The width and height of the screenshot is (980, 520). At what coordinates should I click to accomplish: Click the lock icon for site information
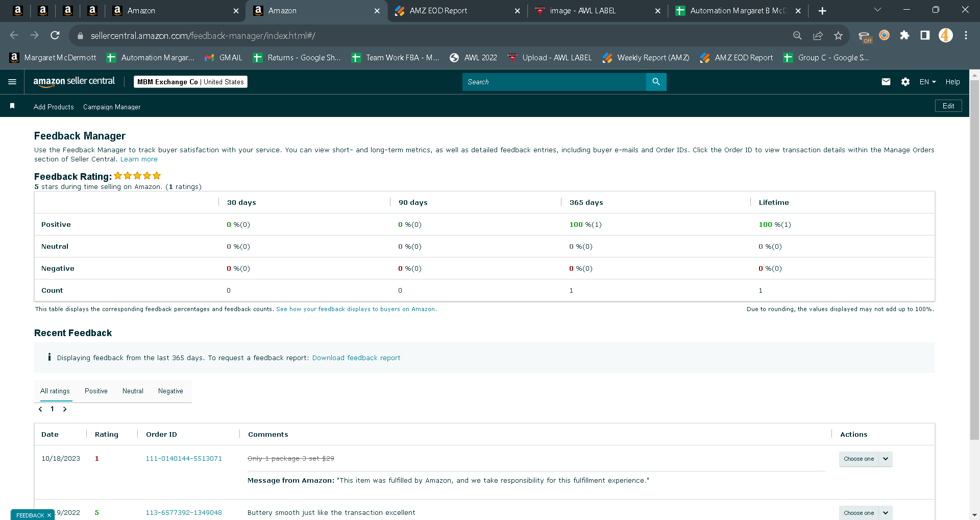pyautogui.click(x=80, y=36)
